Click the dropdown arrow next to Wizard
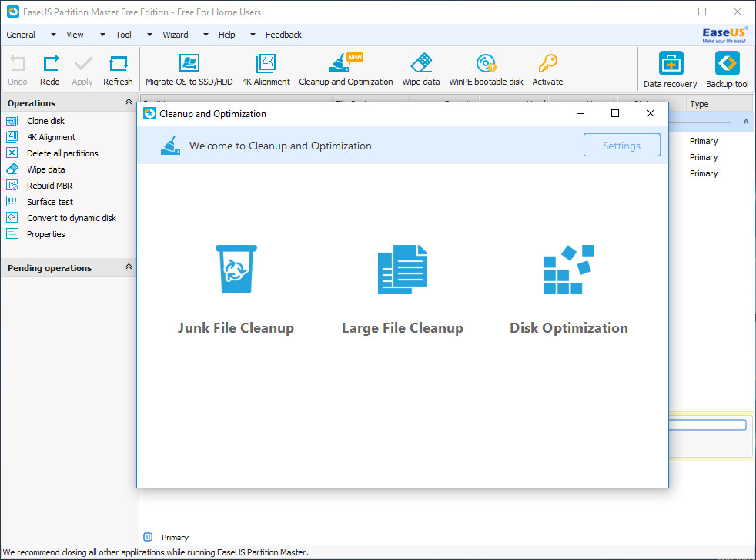The image size is (756, 560). [206, 35]
